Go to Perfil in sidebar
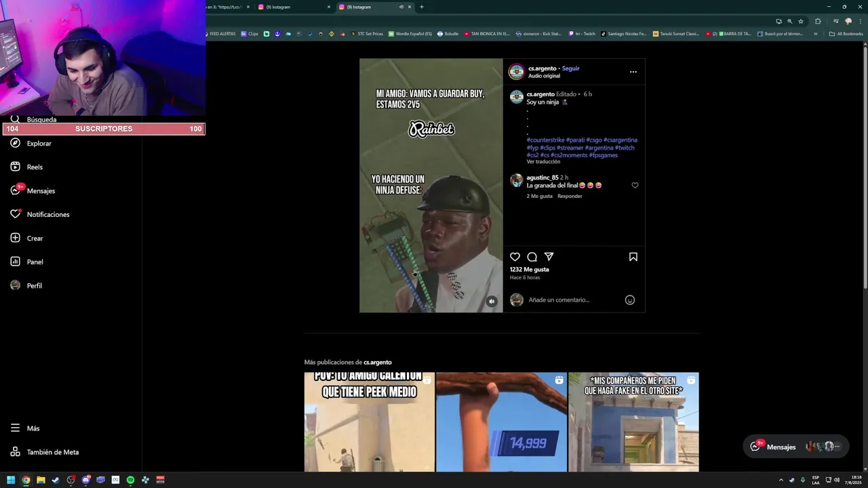Image resolution: width=868 pixels, height=488 pixels. [26, 285]
